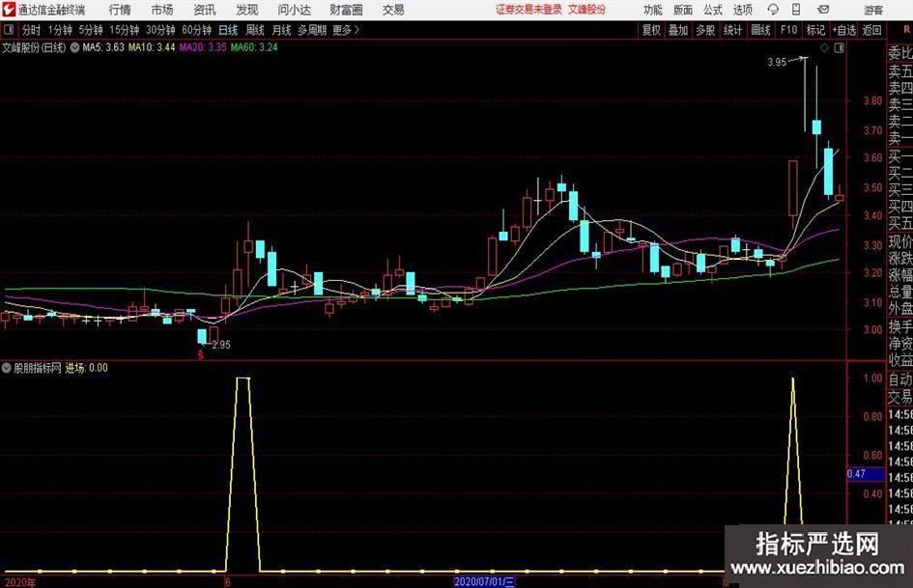Click the small square icon before 分时
The image size is (913, 588).
tap(10, 30)
